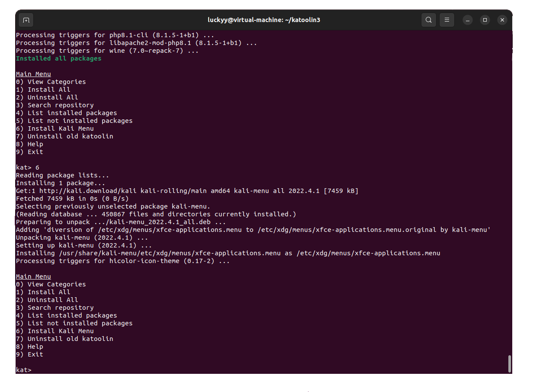
Task: Click "Exit" in the bottom menu list
Action: pyautogui.click(x=35, y=354)
